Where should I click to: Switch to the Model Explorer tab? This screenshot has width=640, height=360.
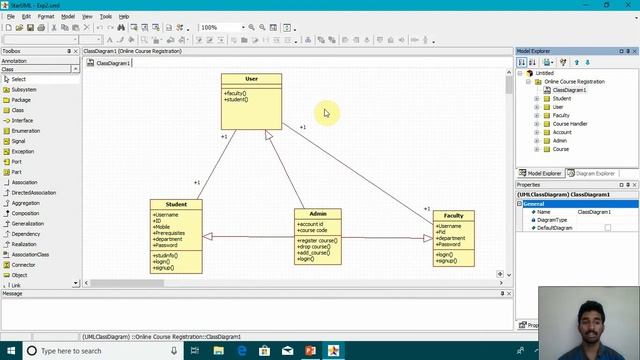pos(540,173)
